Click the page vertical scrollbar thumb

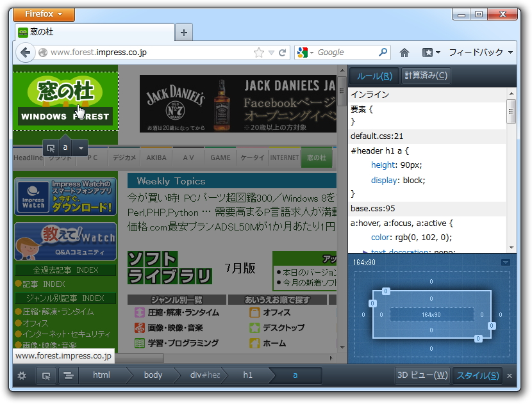coord(342,92)
